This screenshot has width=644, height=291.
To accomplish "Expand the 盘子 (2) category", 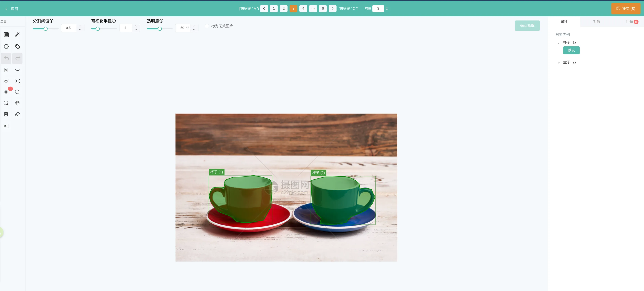I will [x=559, y=62].
